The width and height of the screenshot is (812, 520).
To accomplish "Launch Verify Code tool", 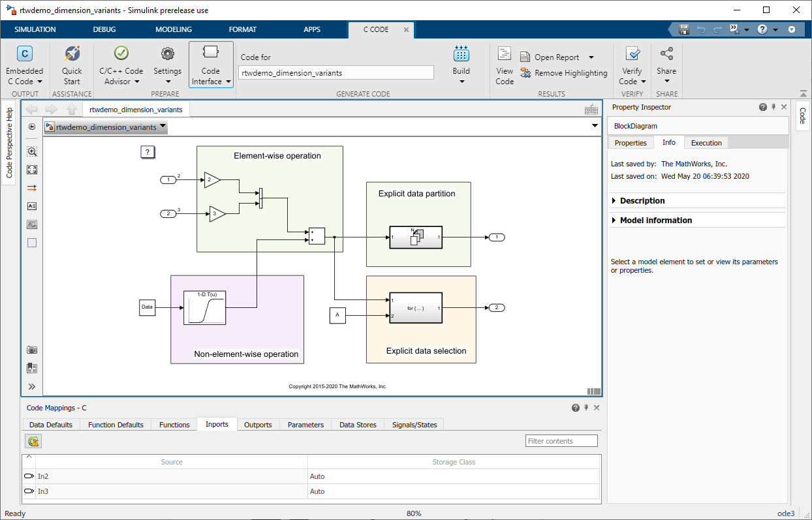I will click(x=632, y=64).
